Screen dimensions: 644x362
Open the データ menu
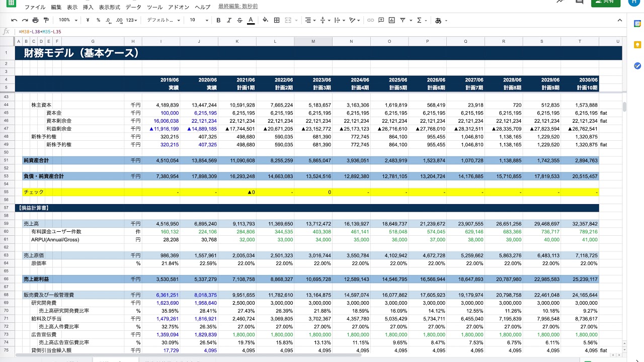(x=133, y=7)
